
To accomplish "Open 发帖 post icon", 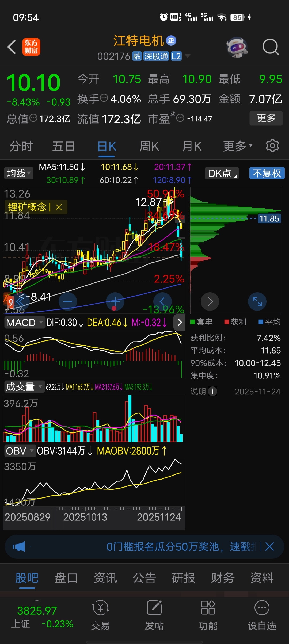I will click(x=154, y=615).
